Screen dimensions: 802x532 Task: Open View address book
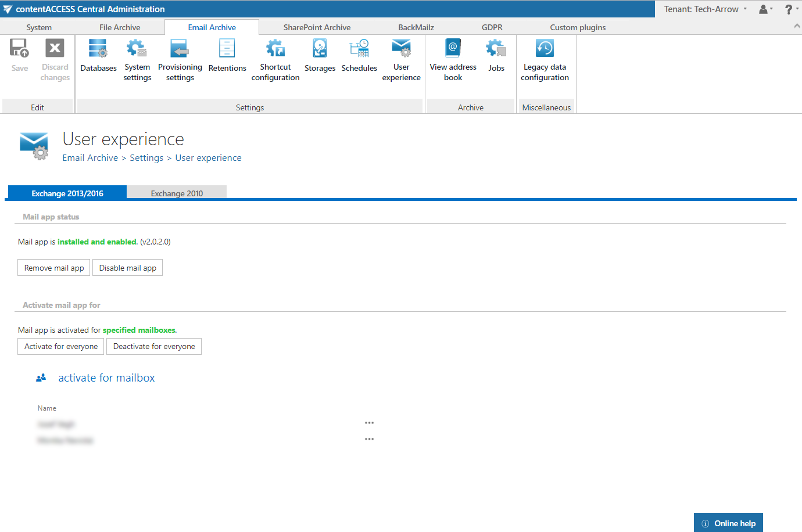point(453,60)
